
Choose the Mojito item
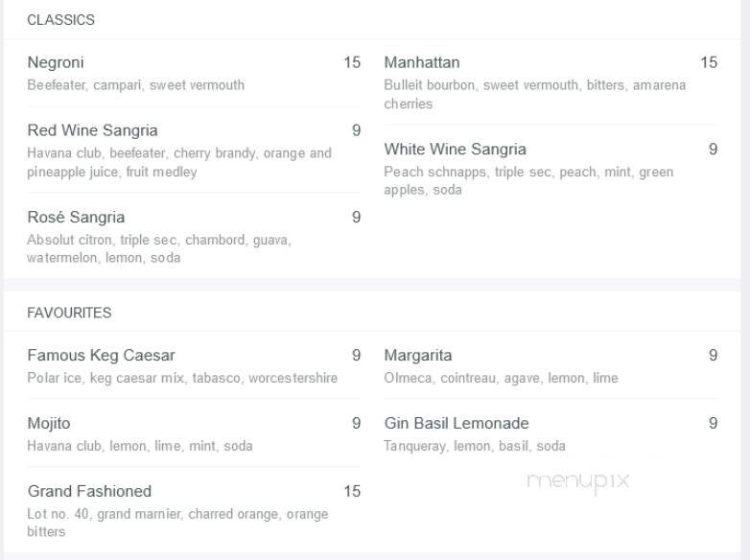click(194, 434)
